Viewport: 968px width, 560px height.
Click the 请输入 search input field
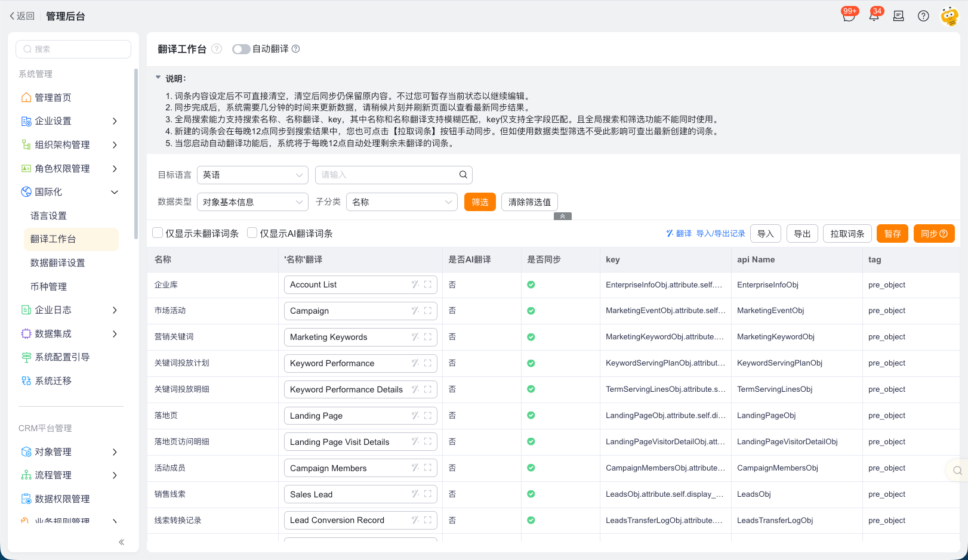(x=394, y=175)
